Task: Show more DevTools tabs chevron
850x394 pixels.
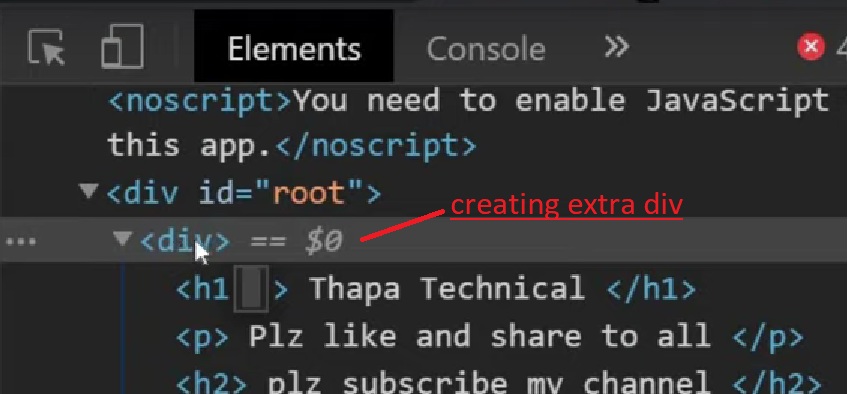Action: coord(617,48)
